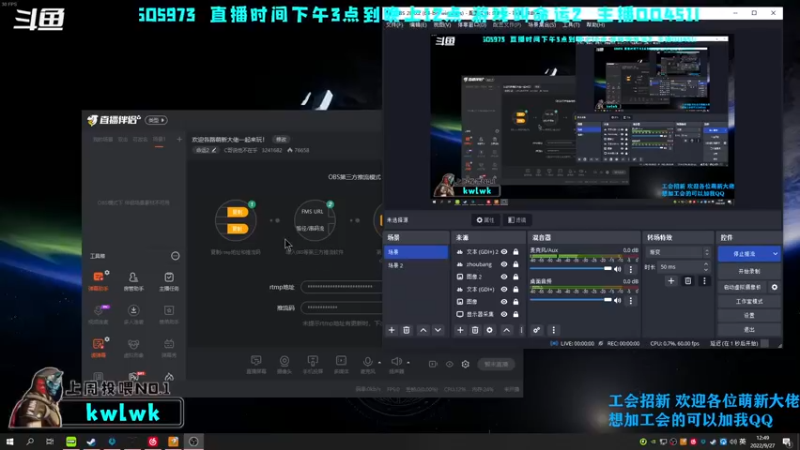800x450 pixels.
Task: Hide the zhoubang source
Action: click(x=504, y=264)
